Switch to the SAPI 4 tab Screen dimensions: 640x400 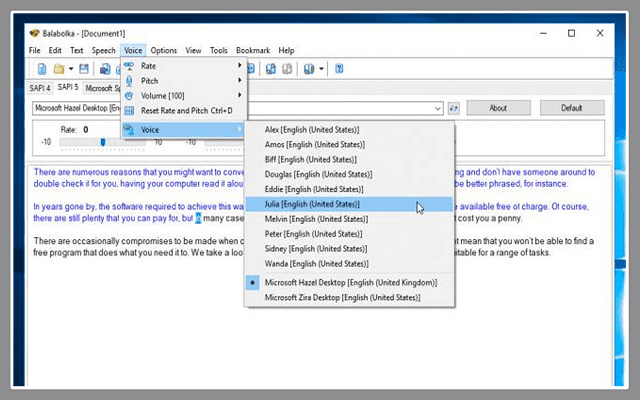click(x=41, y=88)
